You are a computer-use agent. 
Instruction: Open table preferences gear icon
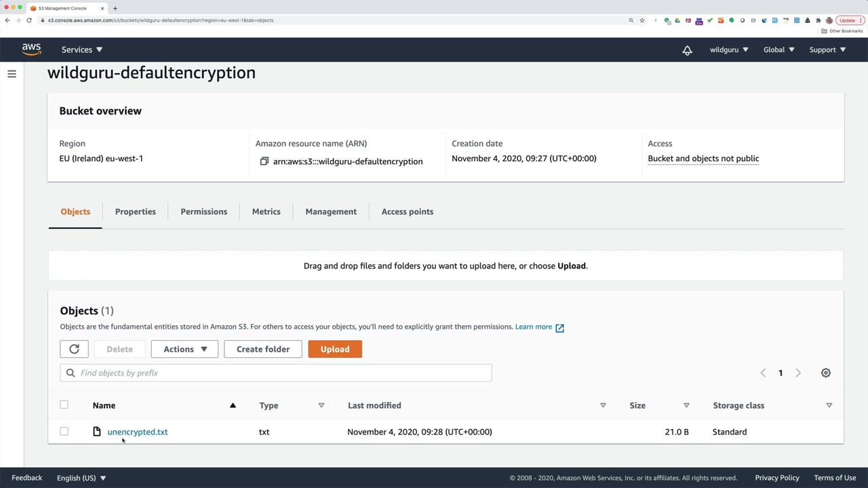[x=825, y=373]
